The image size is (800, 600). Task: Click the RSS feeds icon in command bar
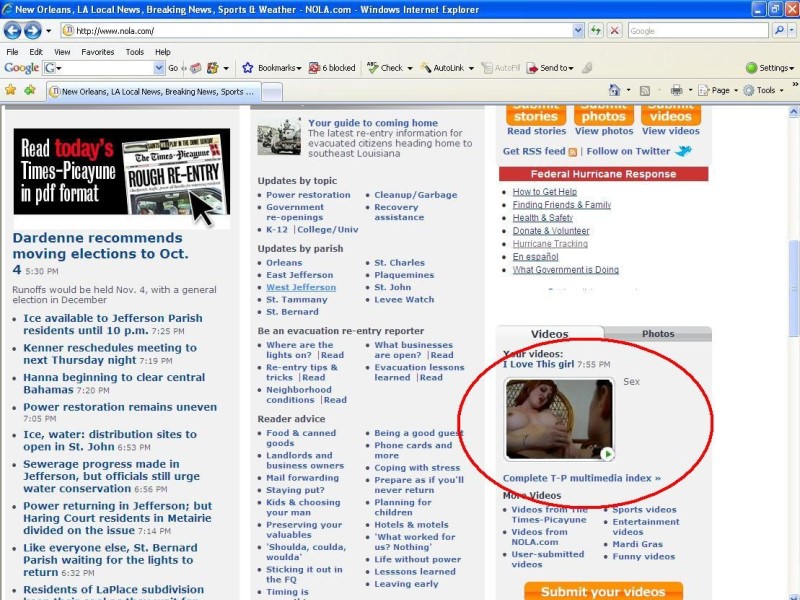(645, 91)
